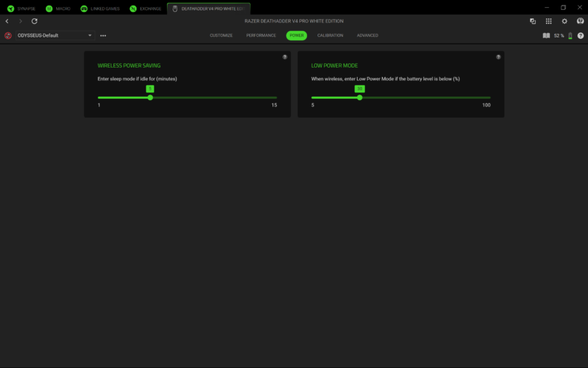Screen dimensions: 588x368
Task: Switch to the Performance tab
Action: click(261, 35)
